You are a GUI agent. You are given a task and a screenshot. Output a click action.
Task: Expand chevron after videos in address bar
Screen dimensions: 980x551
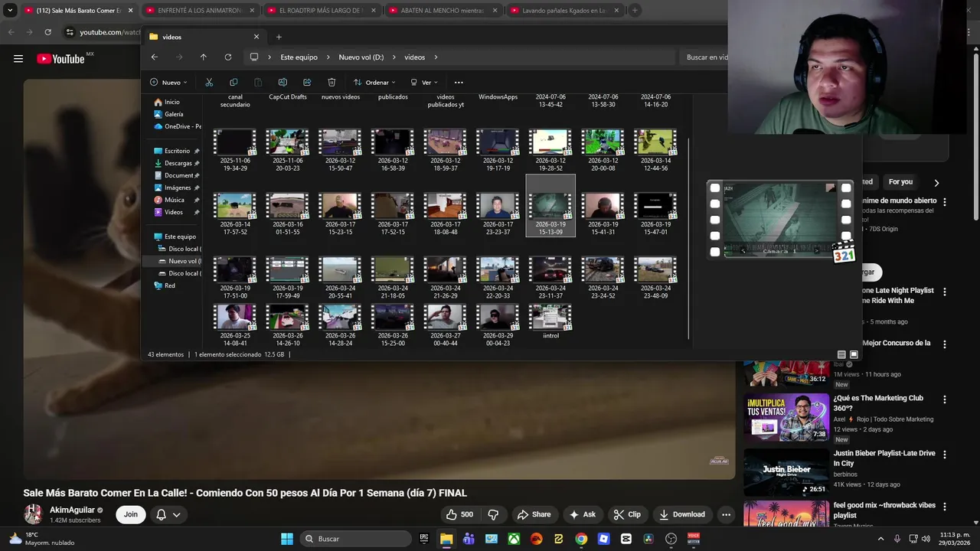436,57
